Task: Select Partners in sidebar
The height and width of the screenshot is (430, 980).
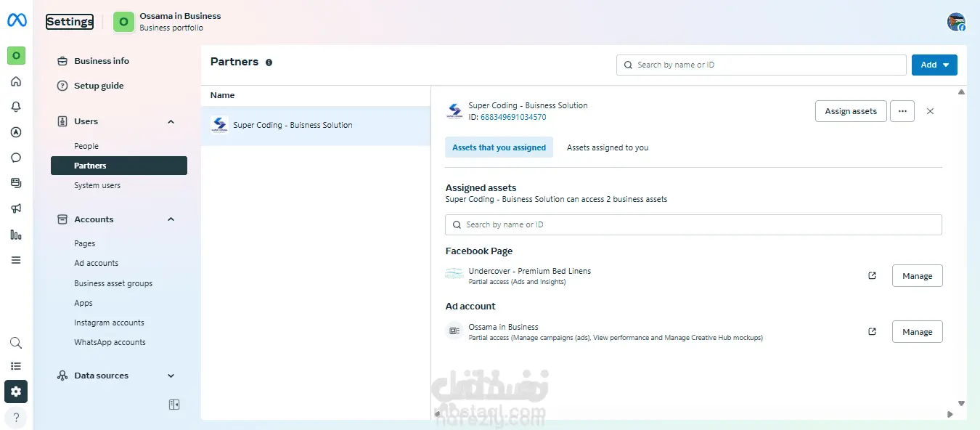Action: pos(119,166)
